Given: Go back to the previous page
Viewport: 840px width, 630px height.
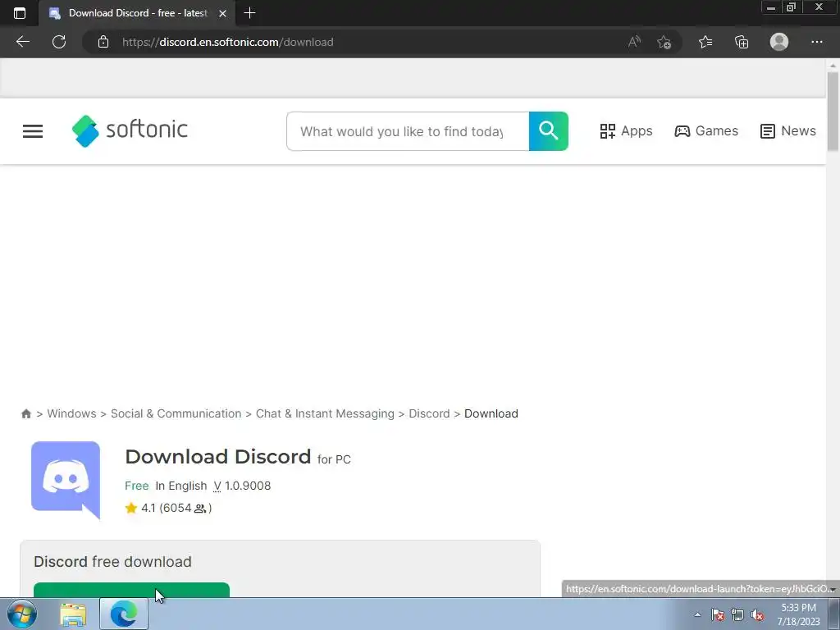Looking at the screenshot, I should pos(22,42).
